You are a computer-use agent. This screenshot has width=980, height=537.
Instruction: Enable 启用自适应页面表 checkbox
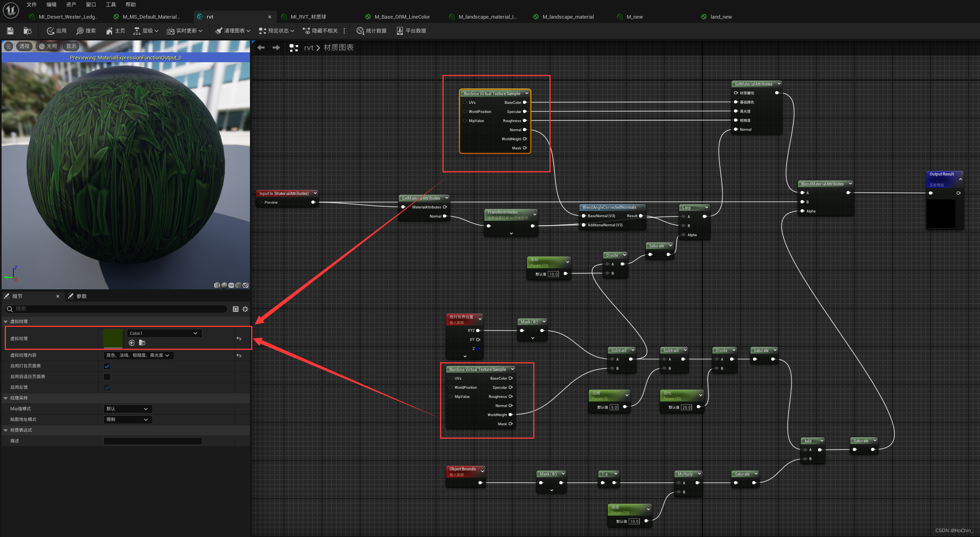[x=107, y=377]
